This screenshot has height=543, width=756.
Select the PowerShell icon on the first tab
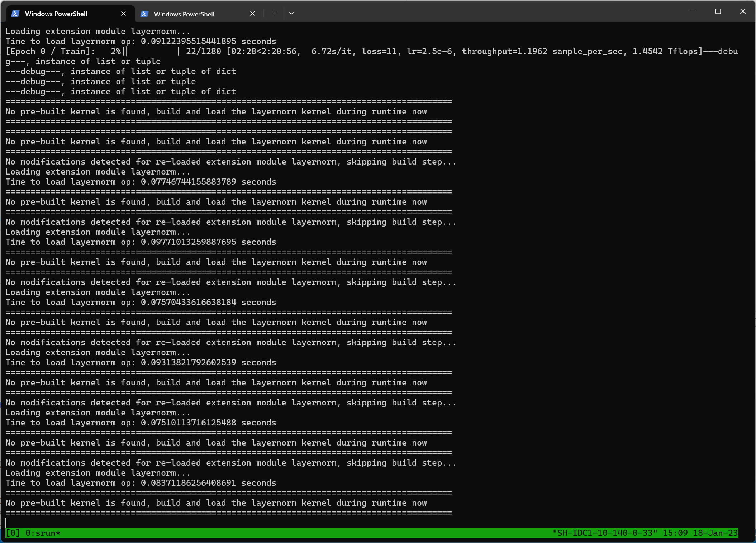(15, 14)
